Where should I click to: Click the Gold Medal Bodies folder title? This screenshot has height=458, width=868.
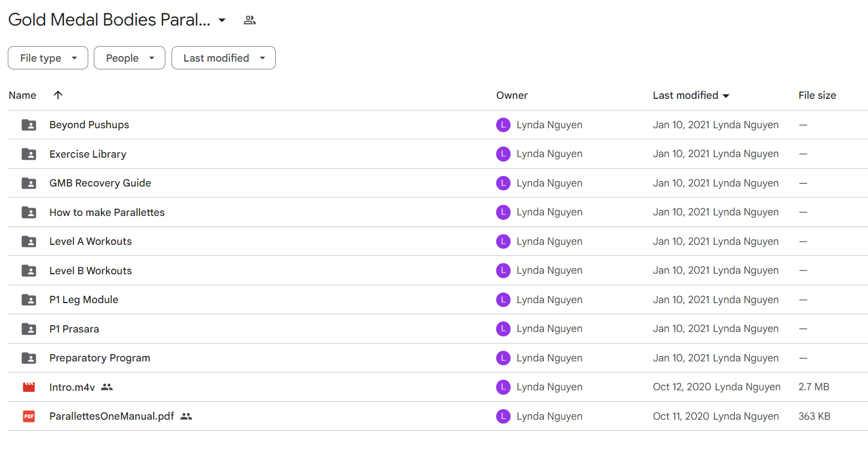coord(109,20)
